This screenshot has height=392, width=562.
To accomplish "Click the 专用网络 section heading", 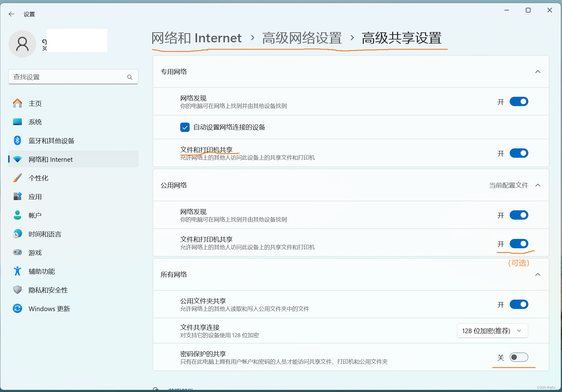I will click(174, 72).
